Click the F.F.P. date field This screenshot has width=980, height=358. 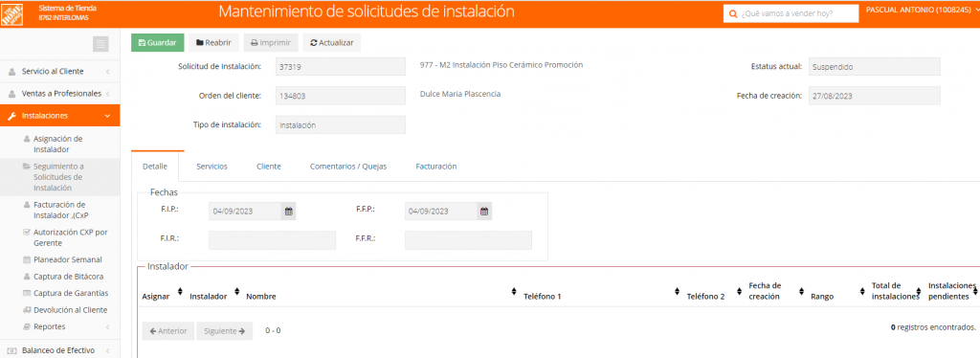441,212
